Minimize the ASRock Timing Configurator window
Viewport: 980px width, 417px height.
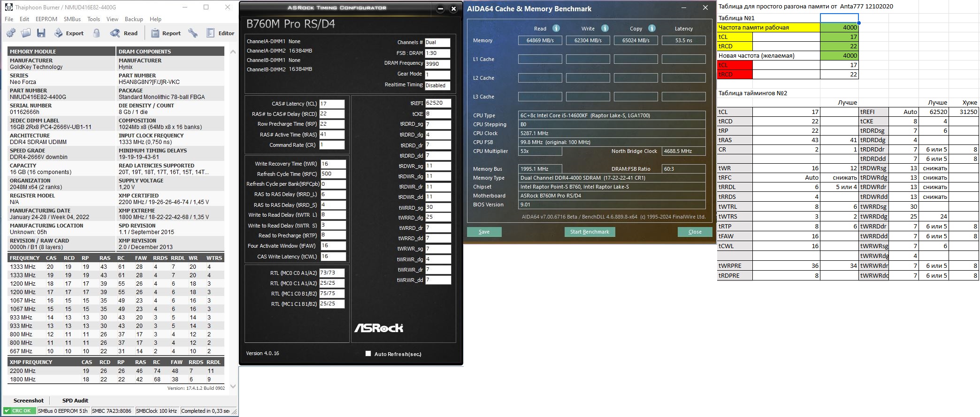[440, 8]
